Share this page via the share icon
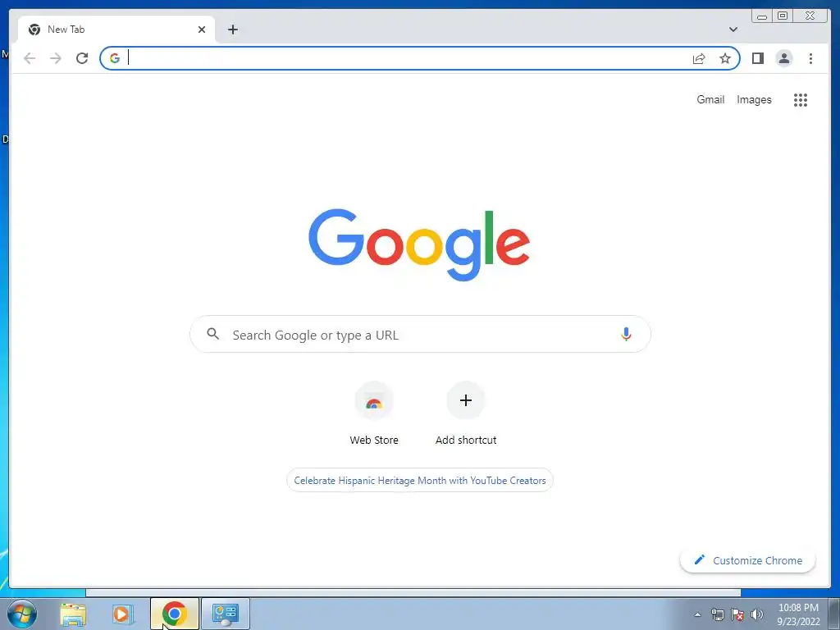The width and height of the screenshot is (840, 630). (699, 58)
